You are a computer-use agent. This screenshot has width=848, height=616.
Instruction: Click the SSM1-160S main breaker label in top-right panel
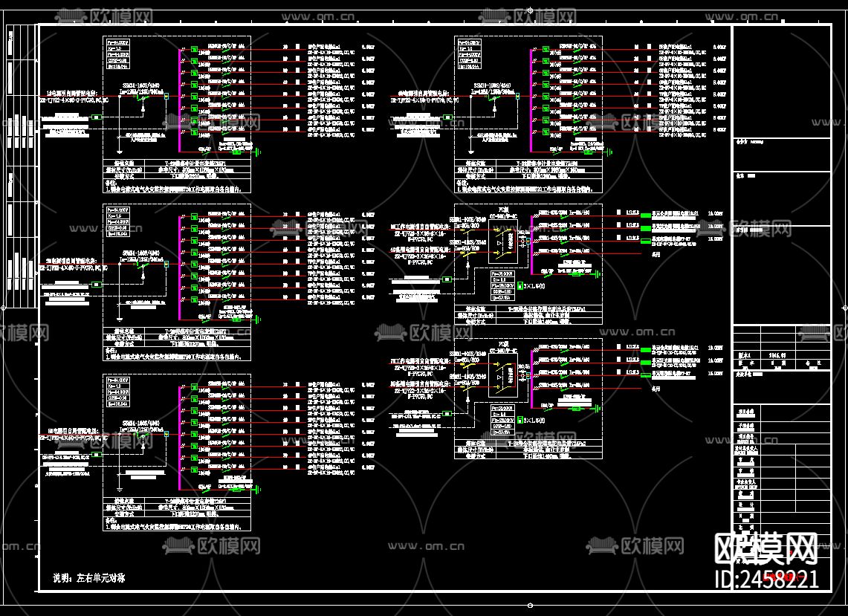tap(492, 86)
